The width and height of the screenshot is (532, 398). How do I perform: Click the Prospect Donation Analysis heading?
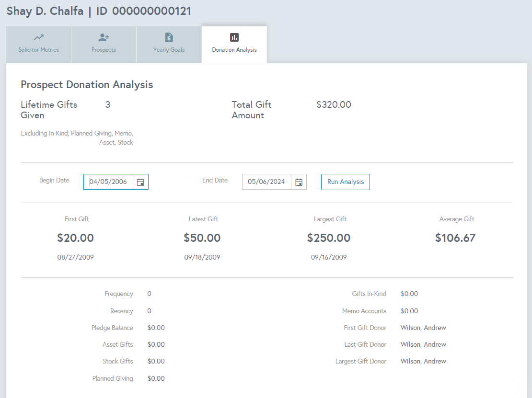(87, 84)
